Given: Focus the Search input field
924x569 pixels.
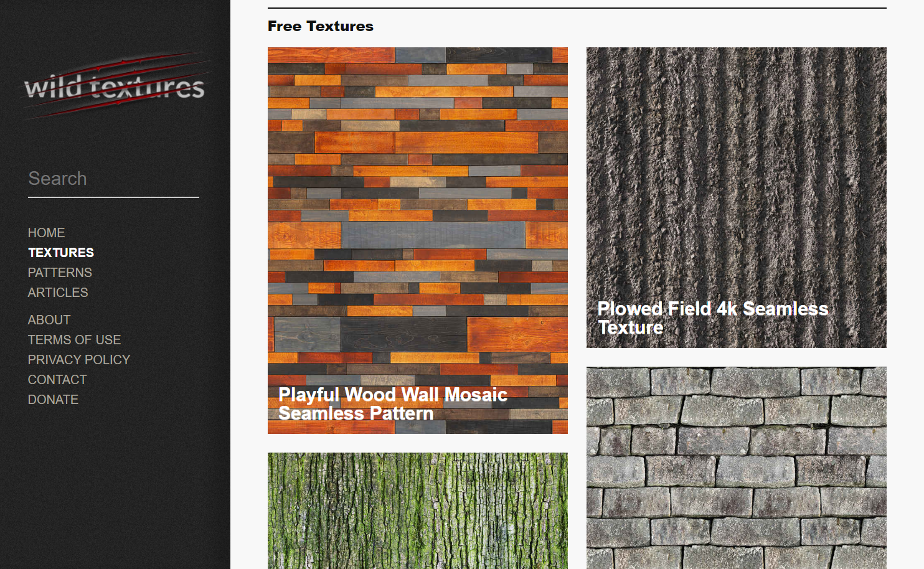Looking at the screenshot, I should pyautogui.click(x=113, y=179).
